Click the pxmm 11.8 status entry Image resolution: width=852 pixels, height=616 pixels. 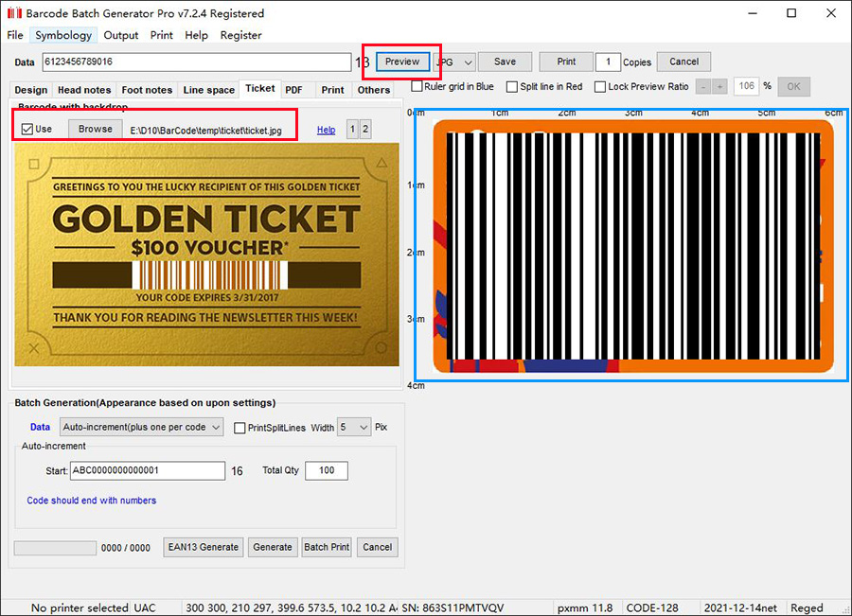click(585, 607)
